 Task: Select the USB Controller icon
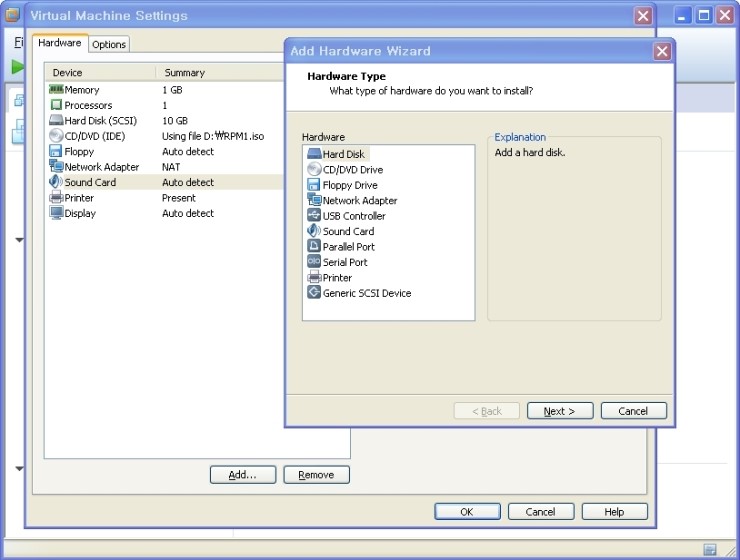click(314, 216)
